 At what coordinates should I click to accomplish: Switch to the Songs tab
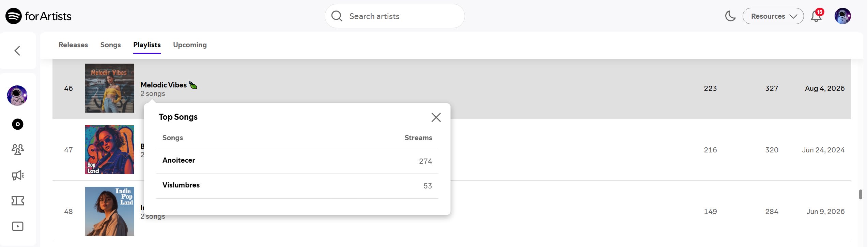tap(110, 45)
